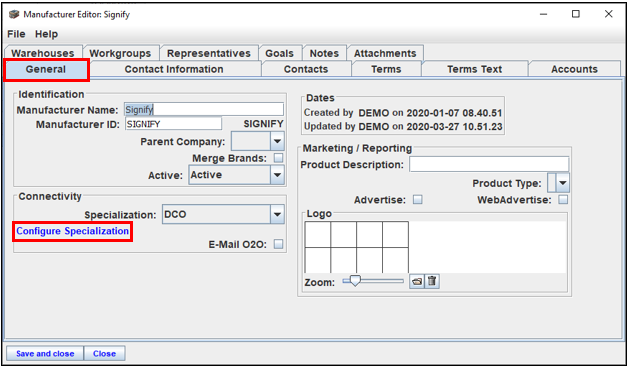Open the File menu
Viewport: 628px width, 368px height.
(16, 34)
